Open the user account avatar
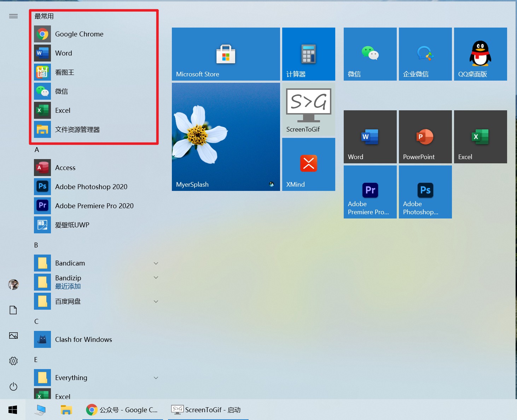This screenshot has height=420, width=517. point(13,285)
